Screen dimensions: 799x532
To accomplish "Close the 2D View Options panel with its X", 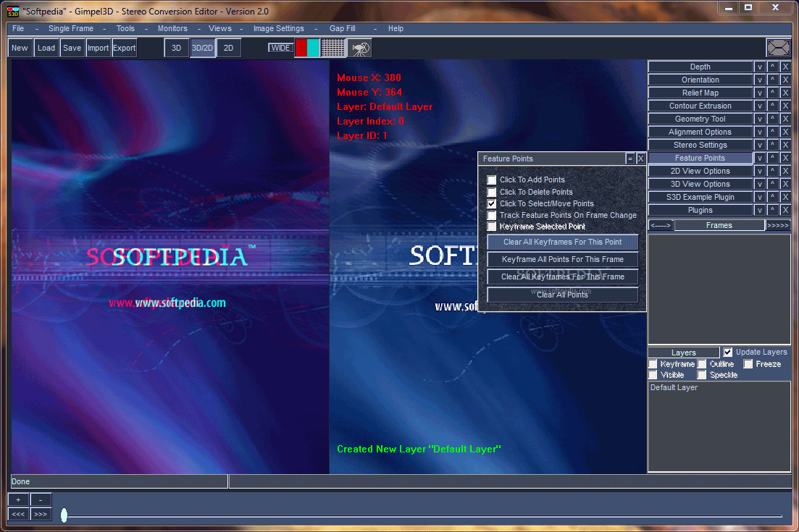I will click(785, 171).
